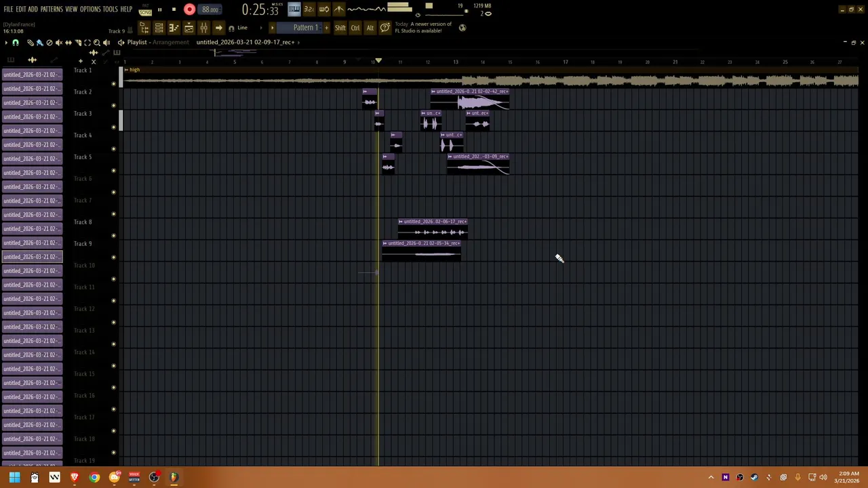Select the Delete tool in playlist toolbar
The height and width of the screenshot is (488, 868).
pyautogui.click(x=49, y=43)
